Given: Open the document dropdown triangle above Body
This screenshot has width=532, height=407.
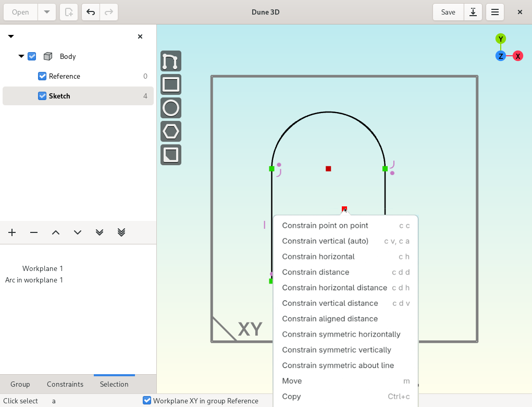Looking at the screenshot, I should (x=11, y=36).
